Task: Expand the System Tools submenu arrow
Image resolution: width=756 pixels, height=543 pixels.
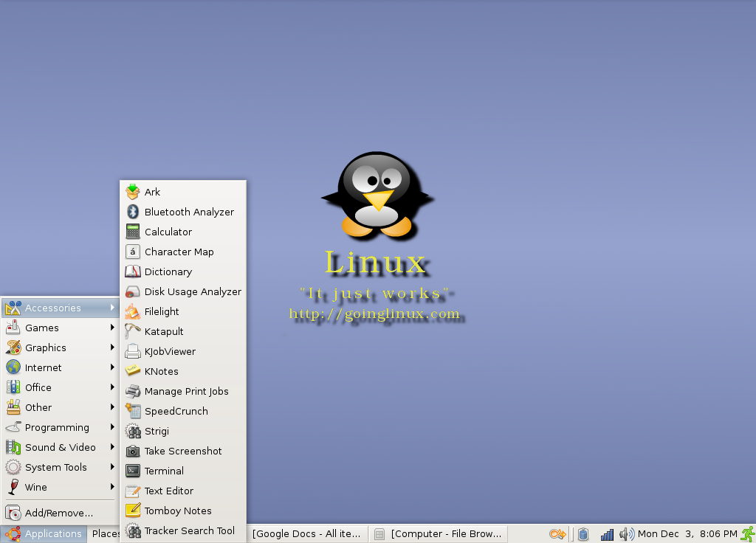Action: tap(112, 467)
